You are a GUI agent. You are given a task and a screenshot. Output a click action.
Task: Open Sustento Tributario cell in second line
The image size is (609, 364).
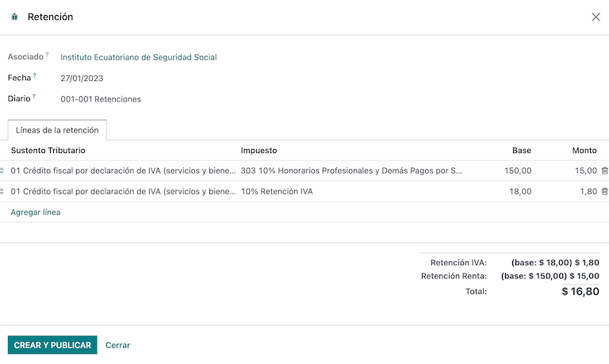point(123,191)
